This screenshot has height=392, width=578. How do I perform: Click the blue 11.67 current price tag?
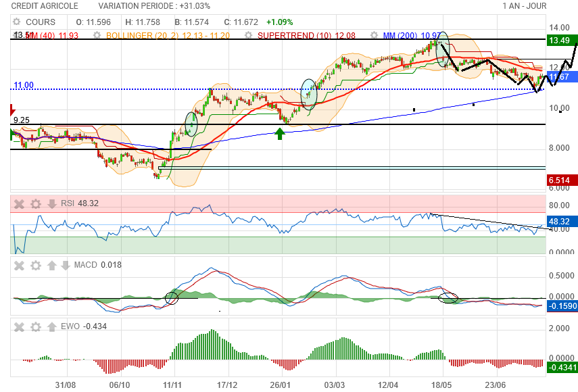(562, 77)
